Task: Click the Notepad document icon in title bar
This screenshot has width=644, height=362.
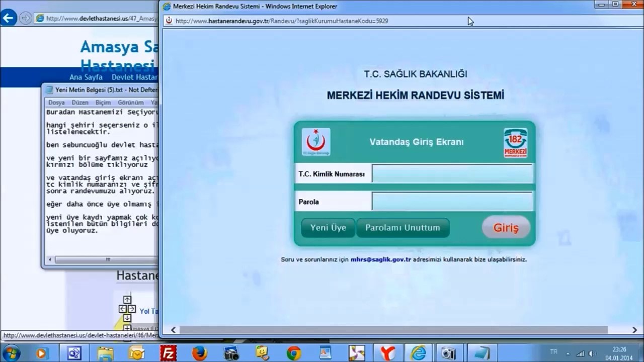Action: tap(49, 90)
